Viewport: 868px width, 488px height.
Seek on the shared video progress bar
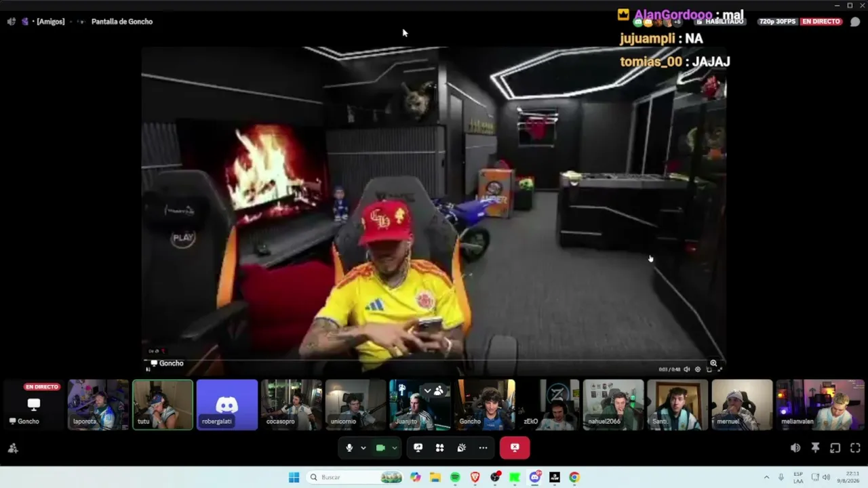pos(434,361)
